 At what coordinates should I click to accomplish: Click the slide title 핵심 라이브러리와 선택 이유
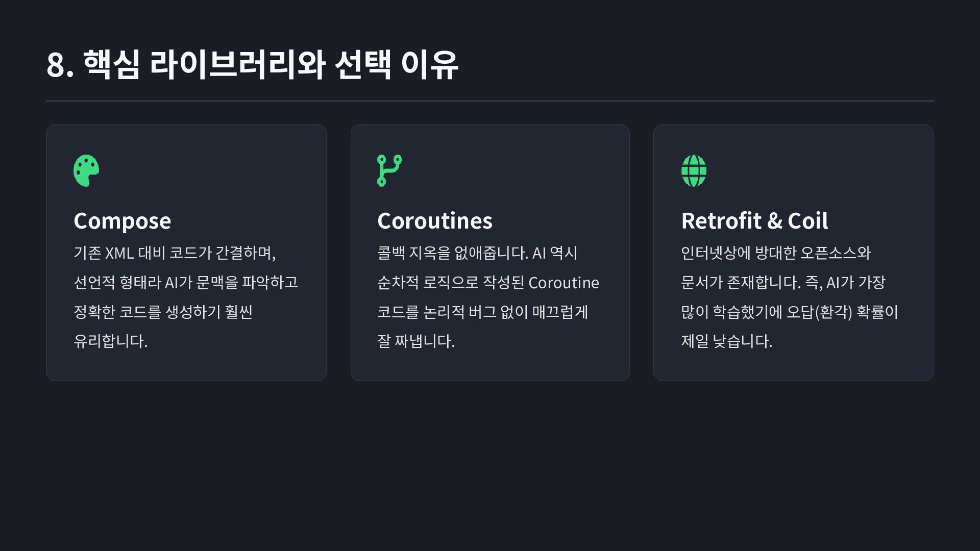[x=271, y=65]
